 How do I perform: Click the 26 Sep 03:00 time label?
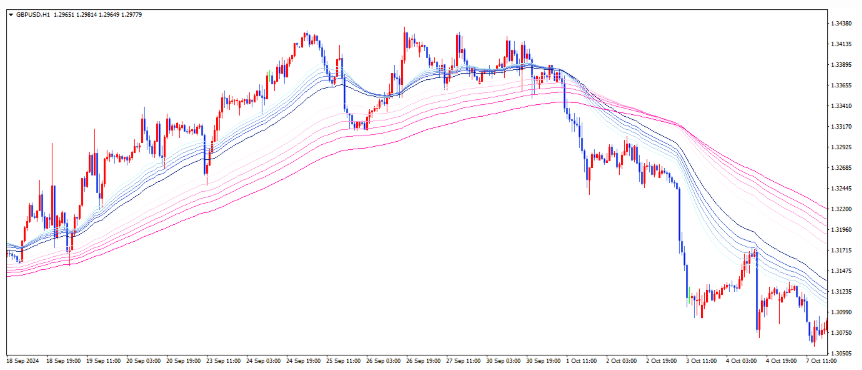385,361
